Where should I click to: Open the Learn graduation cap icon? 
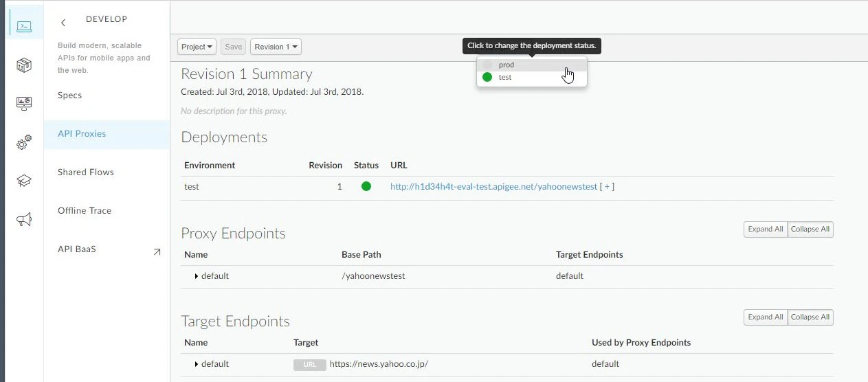coord(24,181)
